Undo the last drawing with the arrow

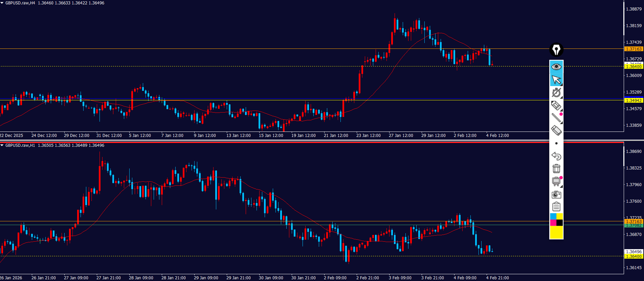point(556,156)
